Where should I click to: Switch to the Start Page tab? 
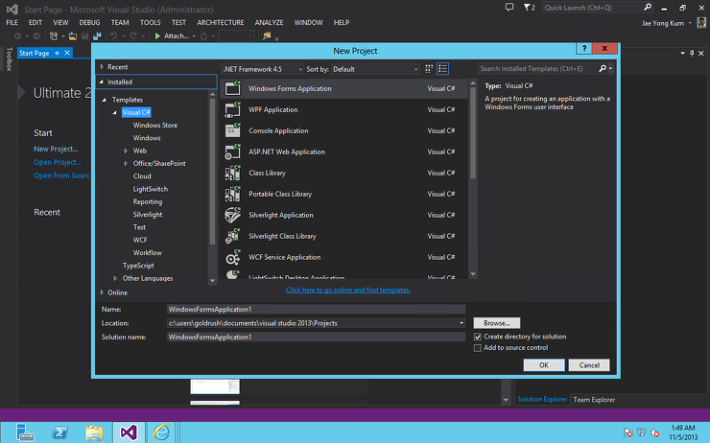tap(34, 53)
